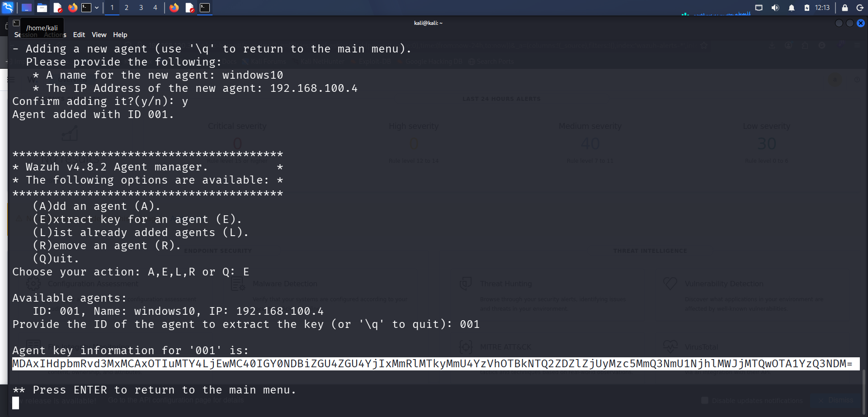Open the notifications bell icon
The width and height of the screenshot is (868, 417).
pos(792,8)
